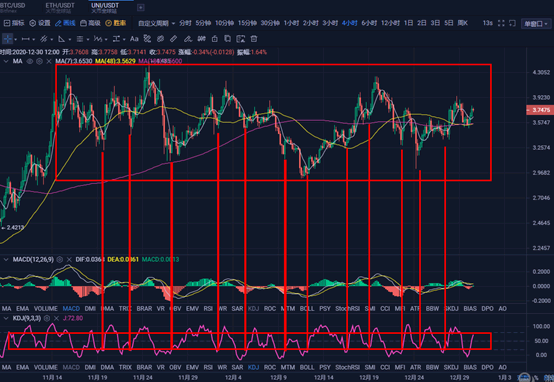Collapse the MA indicator legend chevron
Image resolution: width=554 pixels, height=382 pixels.
6,61
